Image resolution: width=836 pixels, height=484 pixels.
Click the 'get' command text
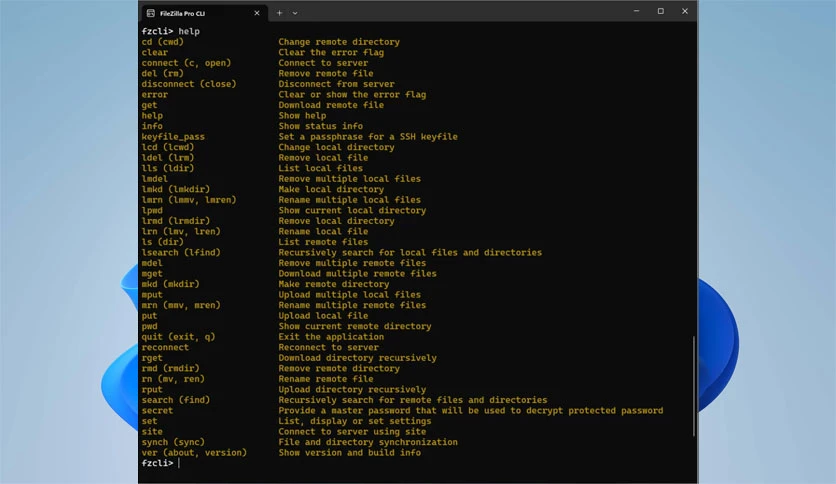point(149,105)
